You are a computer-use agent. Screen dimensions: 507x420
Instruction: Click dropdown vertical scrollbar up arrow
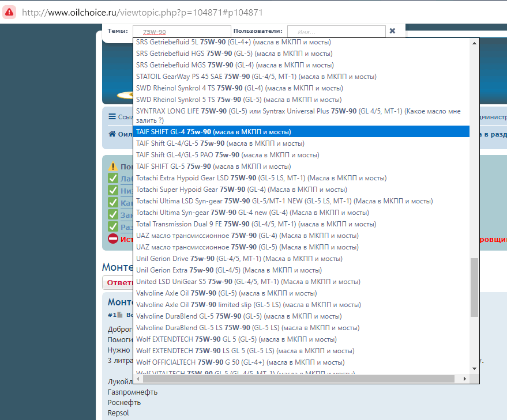point(474,43)
